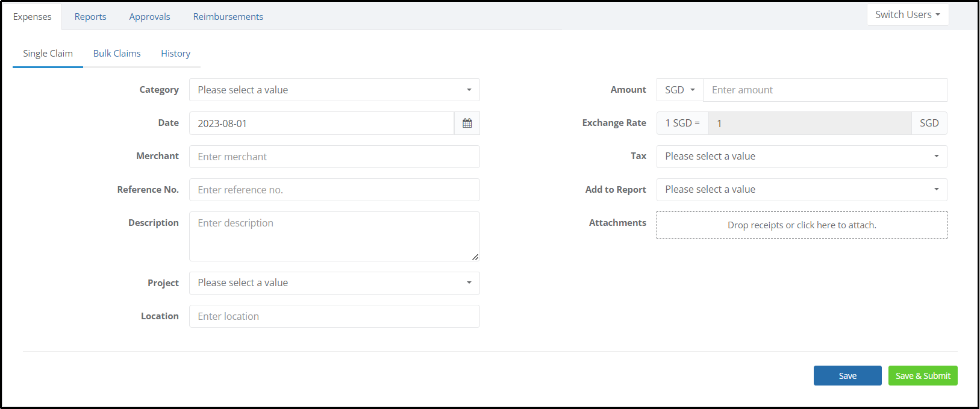The image size is (980, 409).
Task: Click the Project label
Action: [x=163, y=283]
